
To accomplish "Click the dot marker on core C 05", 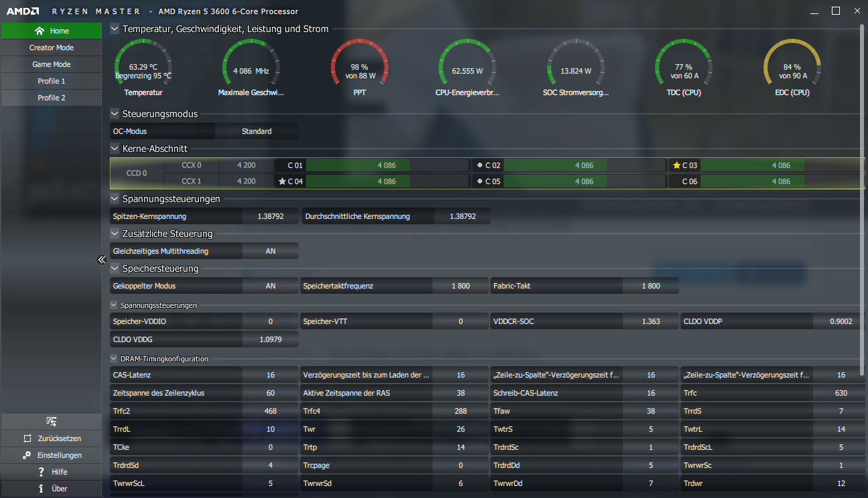I will coord(480,181).
